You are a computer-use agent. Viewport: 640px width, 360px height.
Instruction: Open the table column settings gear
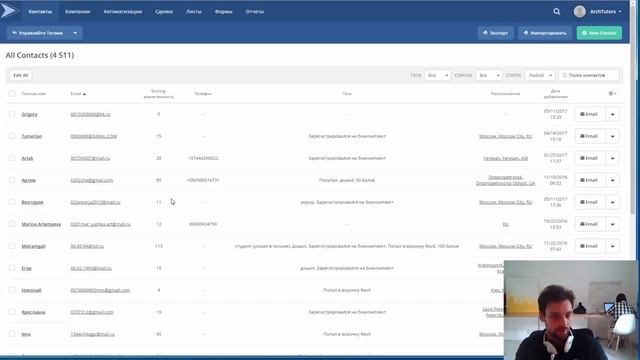pyautogui.click(x=612, y=93)
